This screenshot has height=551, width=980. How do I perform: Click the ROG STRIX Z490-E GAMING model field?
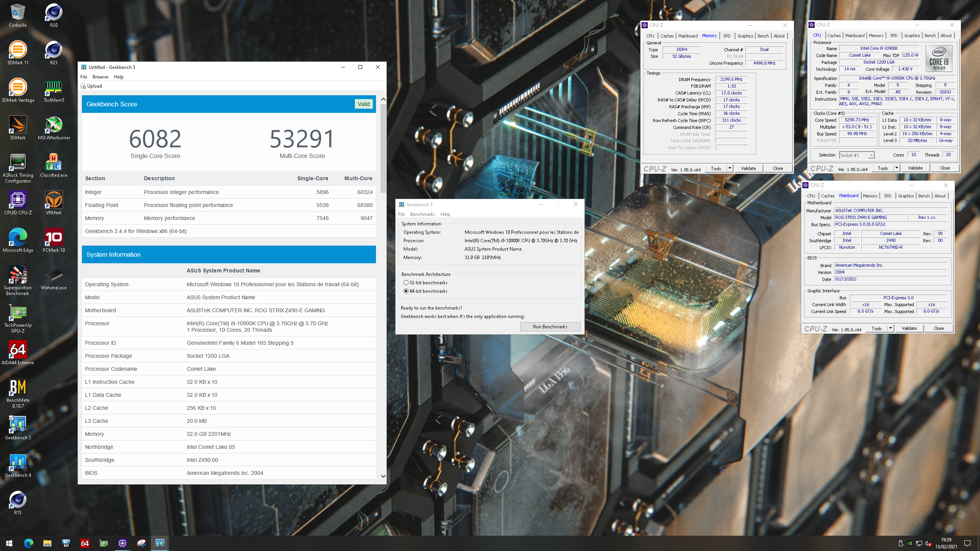point(870,217)
